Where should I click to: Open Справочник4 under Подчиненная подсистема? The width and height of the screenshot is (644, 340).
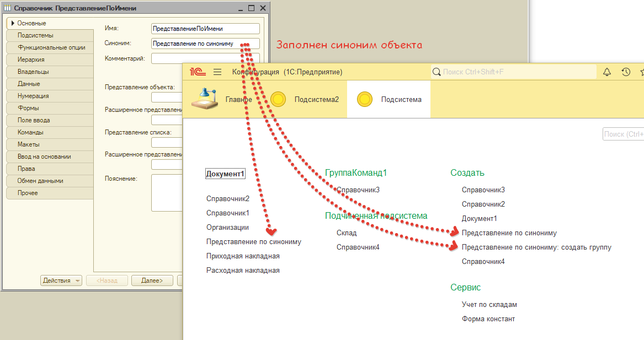coord(358,247)
